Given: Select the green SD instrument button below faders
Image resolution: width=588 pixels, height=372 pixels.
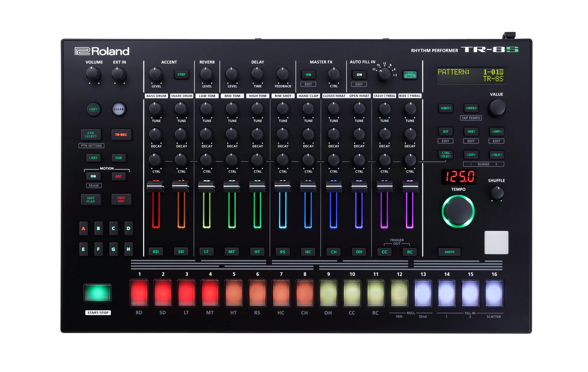Looking at the screenshot, I should pos(181,252).
